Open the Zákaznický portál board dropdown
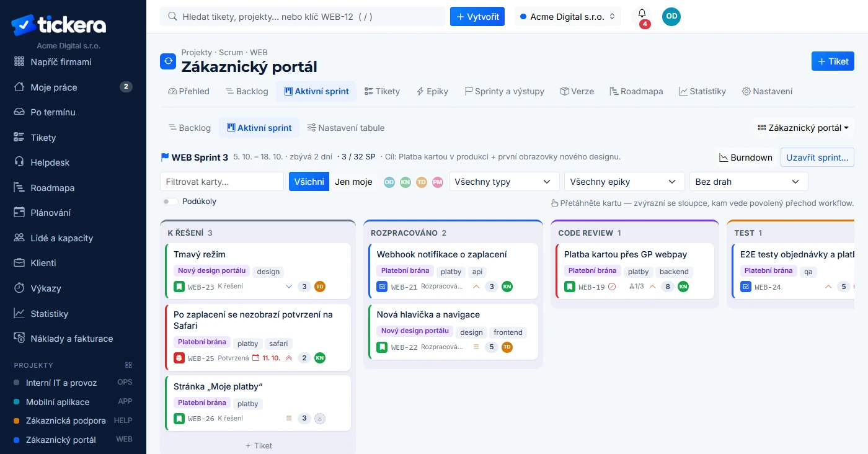 [804, 128]
